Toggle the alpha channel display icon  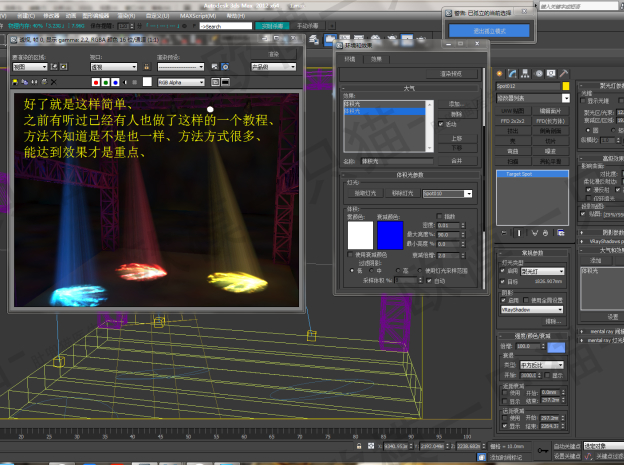click(125, 82)
